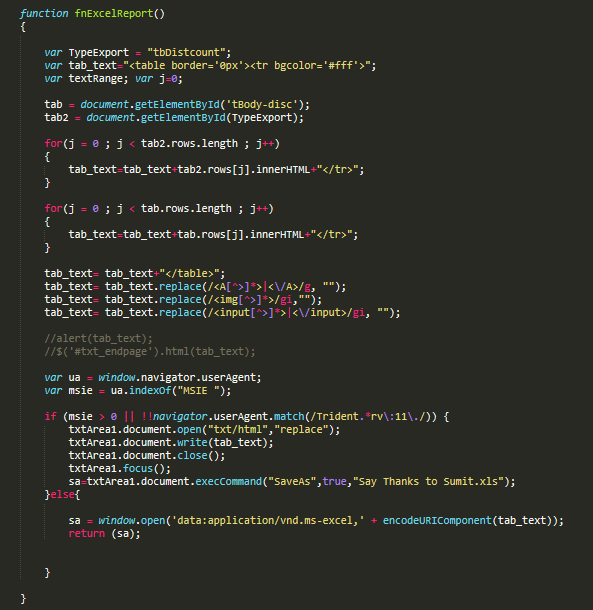593x610 pixels.
Task: Click the string "SaveAs"
Action: click(x=292, y=482)
